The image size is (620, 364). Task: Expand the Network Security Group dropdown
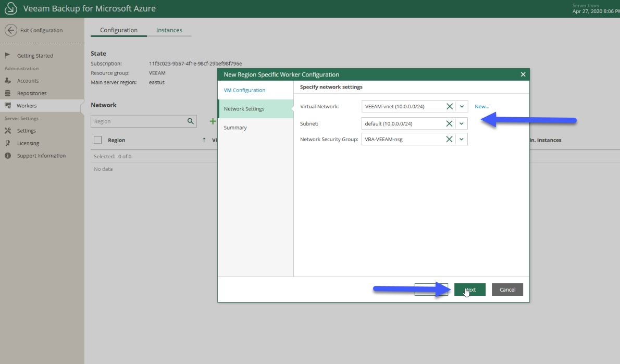coord(462,139)
